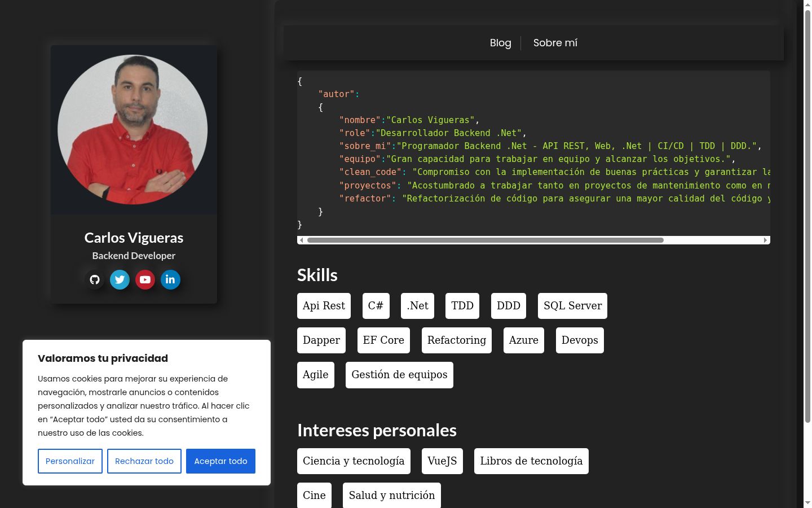Click the "Desarrollador Backend .Net" string
The width and height of the screenshot is (812, 508).
point(449,133)
